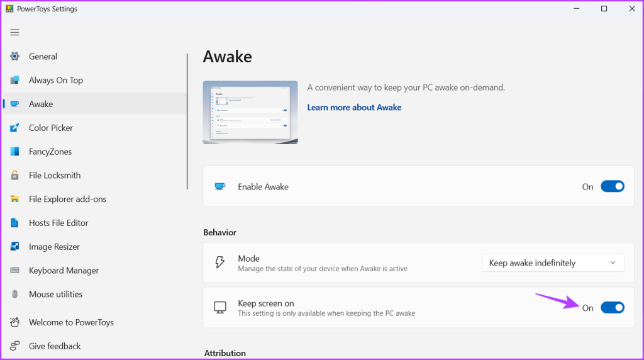Click the Awake page heading
The image size is (644, 360).
tap(228, 57)
